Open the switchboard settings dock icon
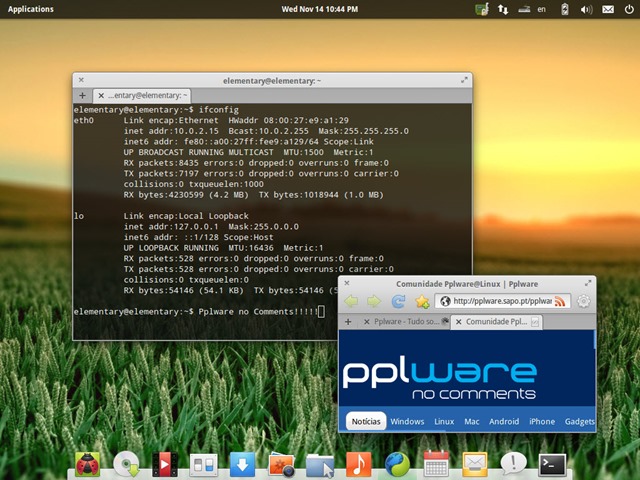This screenshot has width=640, height=480. 203,464
